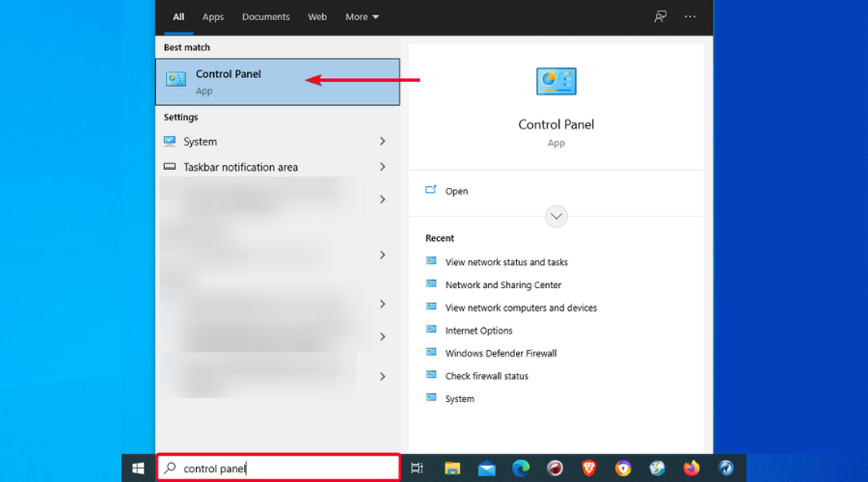Switch to the All tab
This screenshot has height=482, width=868.
[x=178, y=16]
